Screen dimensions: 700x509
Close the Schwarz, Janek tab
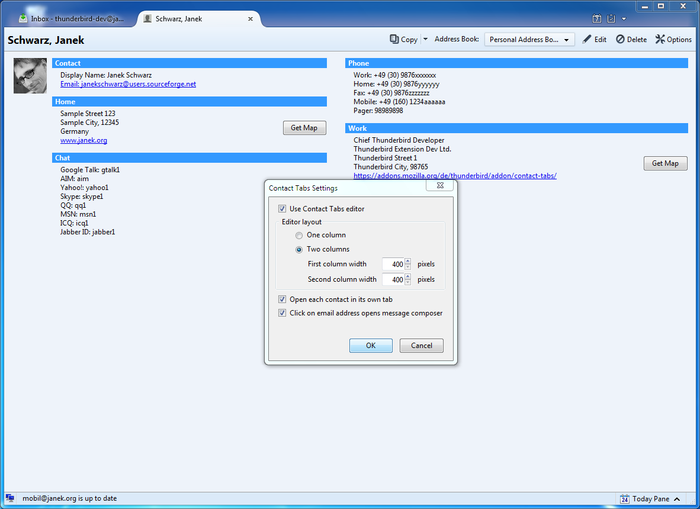pos(250,19)
